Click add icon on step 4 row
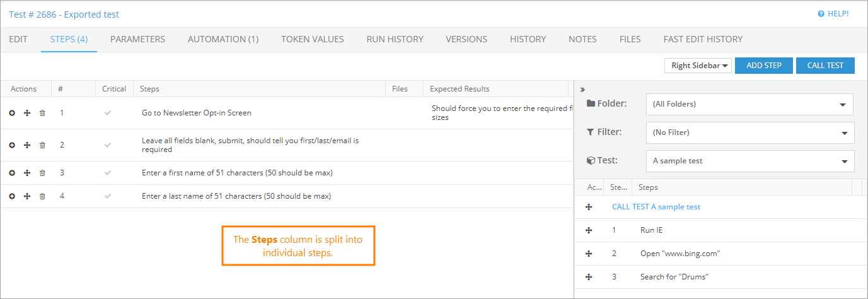The width and height of the screenshot is (868, 299). 12,196
